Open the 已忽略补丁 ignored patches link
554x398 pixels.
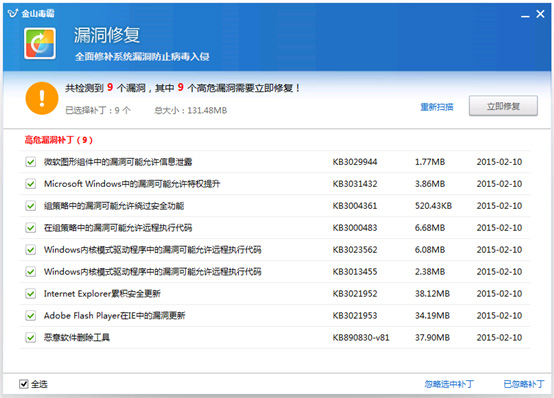(524, 384)
